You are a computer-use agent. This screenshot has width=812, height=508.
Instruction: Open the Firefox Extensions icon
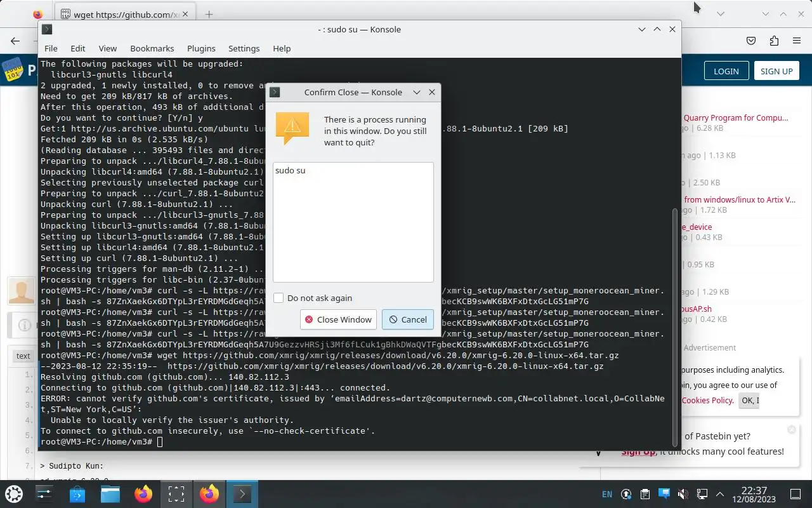click(774, 41)
